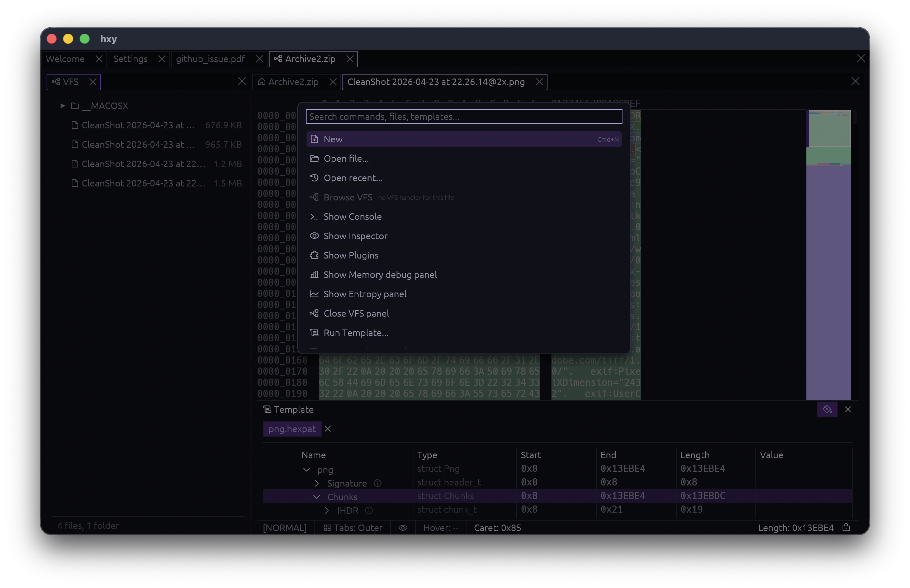Image resolution: width=910 pixels, height=588 pixels.
Task: Click the tree icon beside Close VFS panel
Action: click(x=314, y=313)
